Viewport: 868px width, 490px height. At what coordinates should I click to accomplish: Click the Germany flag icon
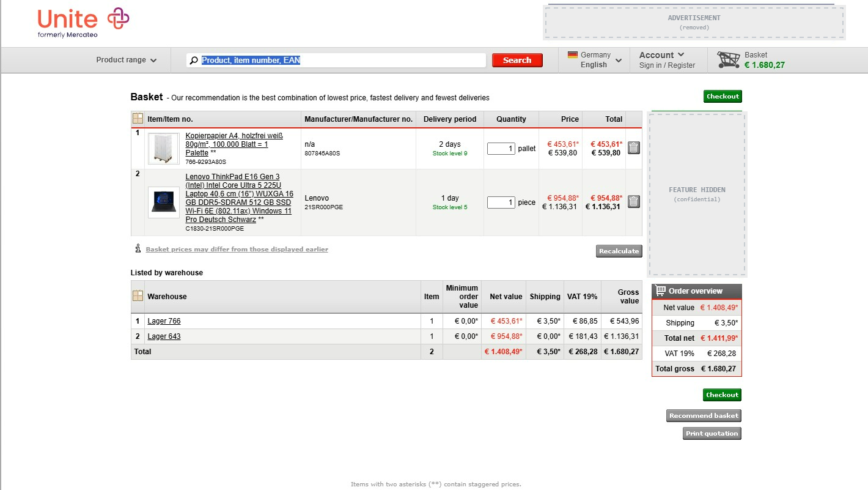coord(573,54)
